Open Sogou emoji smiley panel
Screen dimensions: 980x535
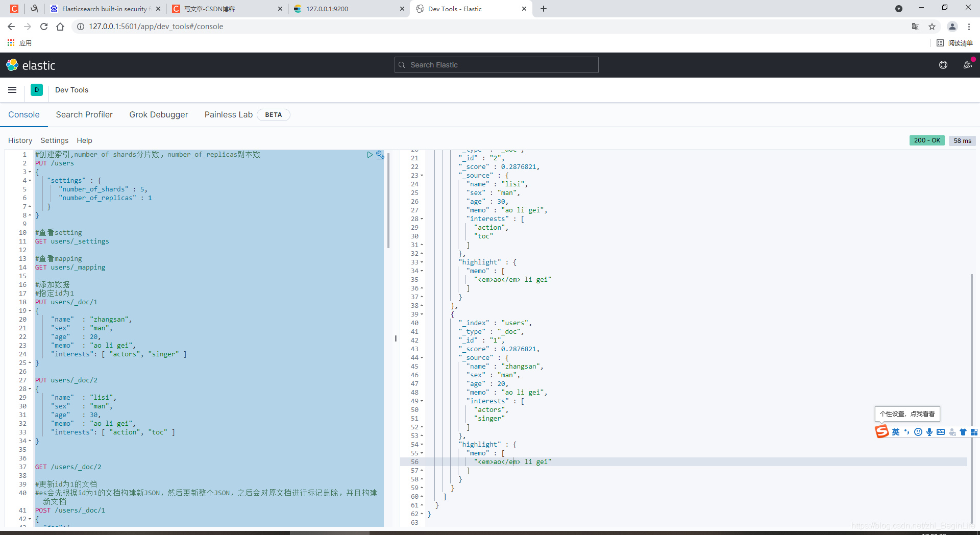tap(918, 432)
